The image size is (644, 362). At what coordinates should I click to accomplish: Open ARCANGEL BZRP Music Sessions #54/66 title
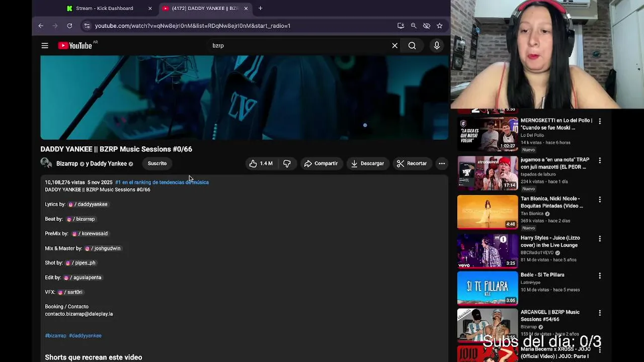[550, 316]
